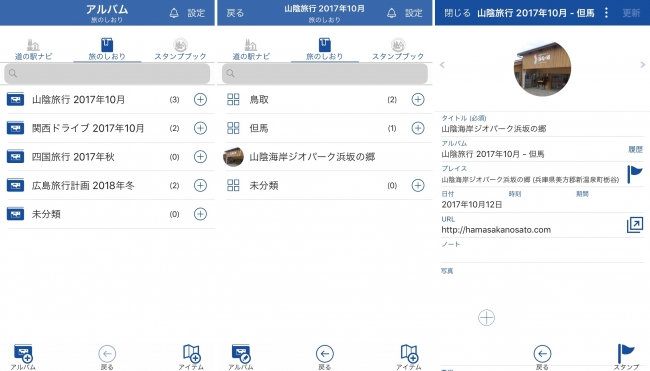Focus the search field in Album screen
Viewport: 650px width, 371px height.
107,74
